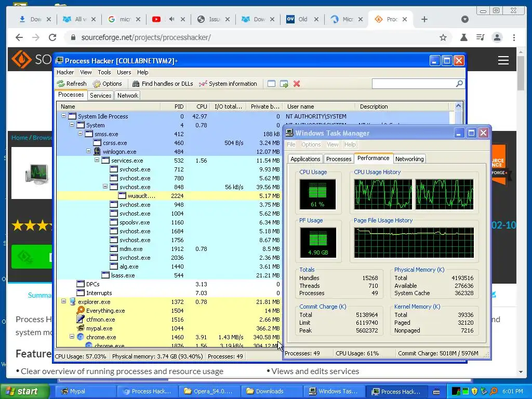
Task: Open a new browser tab with plus
Action: tap(424, 19)
